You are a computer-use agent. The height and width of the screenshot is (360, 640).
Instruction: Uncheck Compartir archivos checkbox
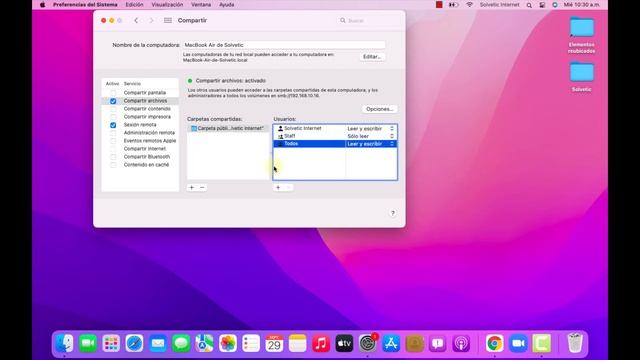(x=113, y=101)
